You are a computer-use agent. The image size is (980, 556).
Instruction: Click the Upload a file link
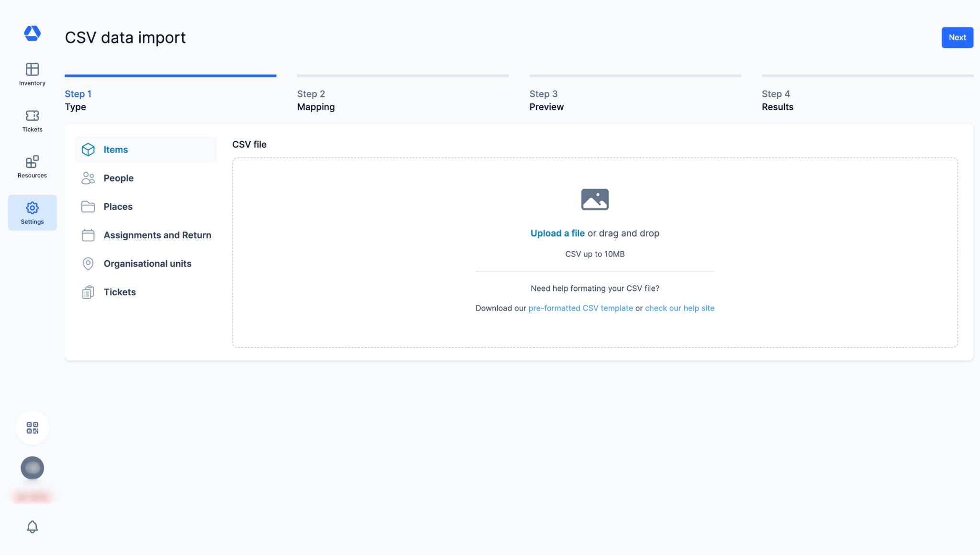coord(557,234)
